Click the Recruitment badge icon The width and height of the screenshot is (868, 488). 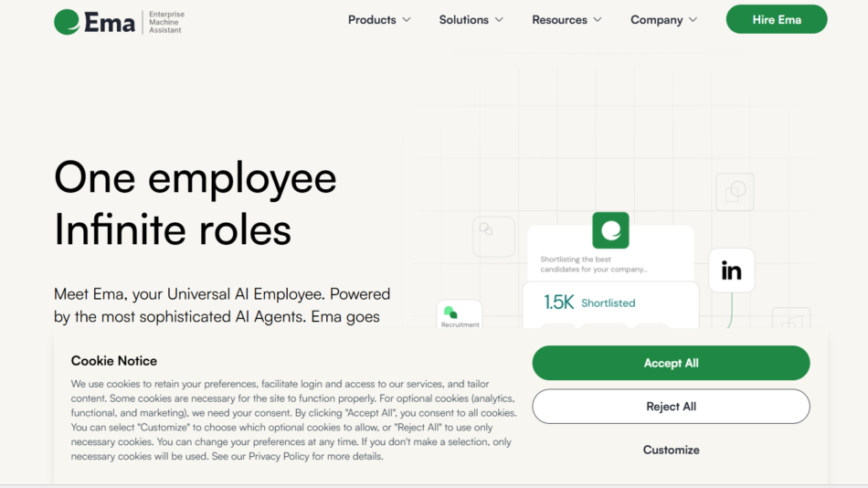450,313
